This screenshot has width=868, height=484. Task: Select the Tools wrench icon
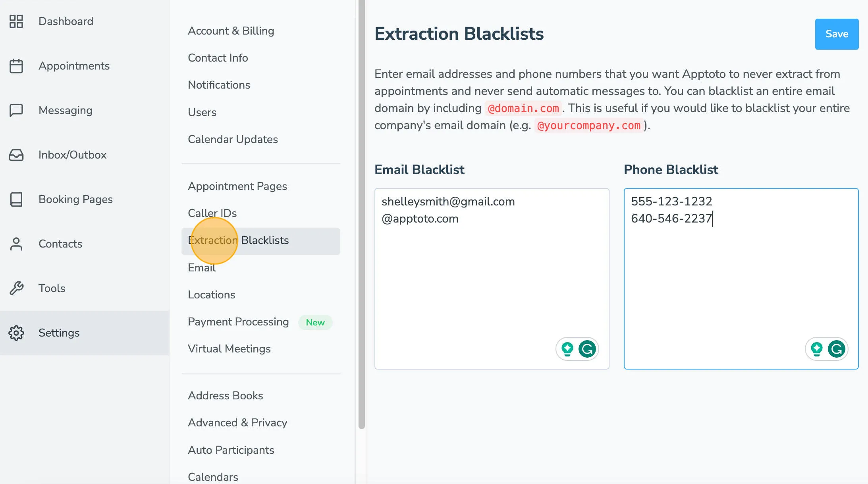(16, 288)
